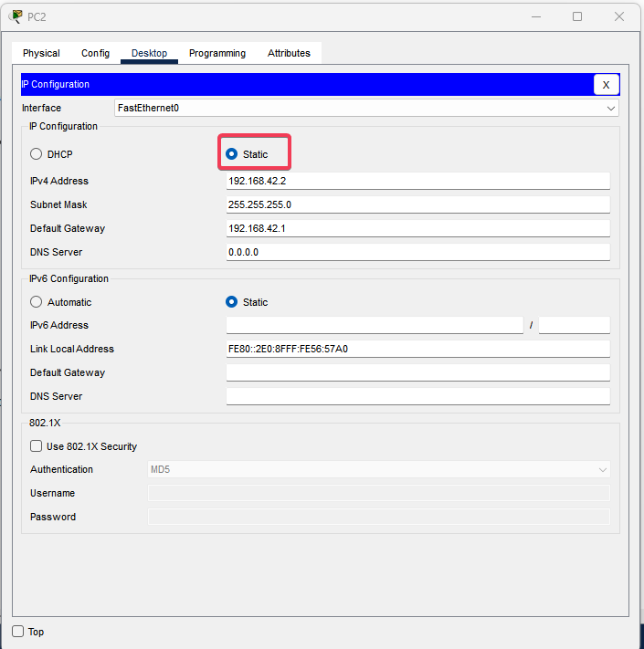The height and width of the screenshot is (649, 644).
Task: Select the DHCP radio button
Action: (x=37, y=154)
